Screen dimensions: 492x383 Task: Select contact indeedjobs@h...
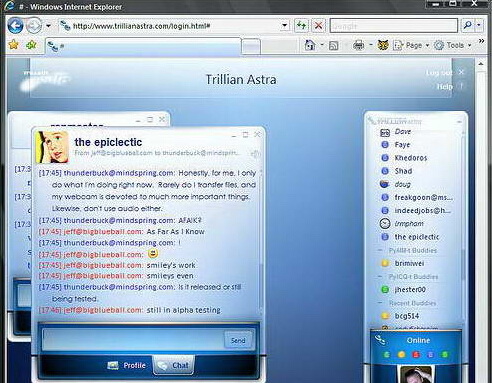click(x=422, y=211)
